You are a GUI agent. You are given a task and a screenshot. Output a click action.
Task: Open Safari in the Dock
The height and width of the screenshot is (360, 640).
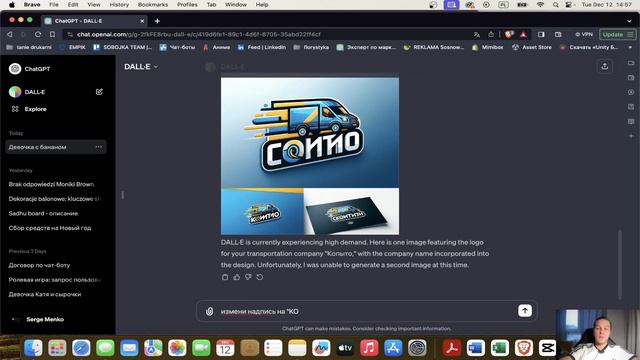click(x=81, y=348)
